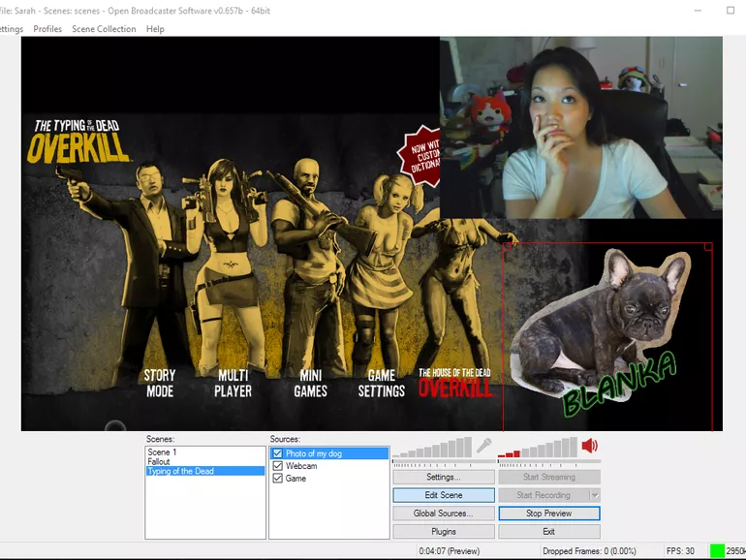Click the Dropped Frames status text
746x560 pixels.
pyautogui.click(x=589, y=551)
